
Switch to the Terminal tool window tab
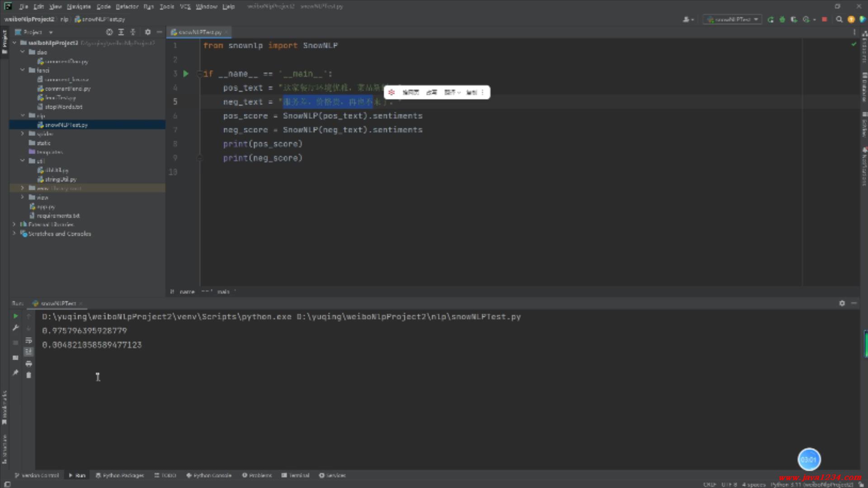(295, 475)
